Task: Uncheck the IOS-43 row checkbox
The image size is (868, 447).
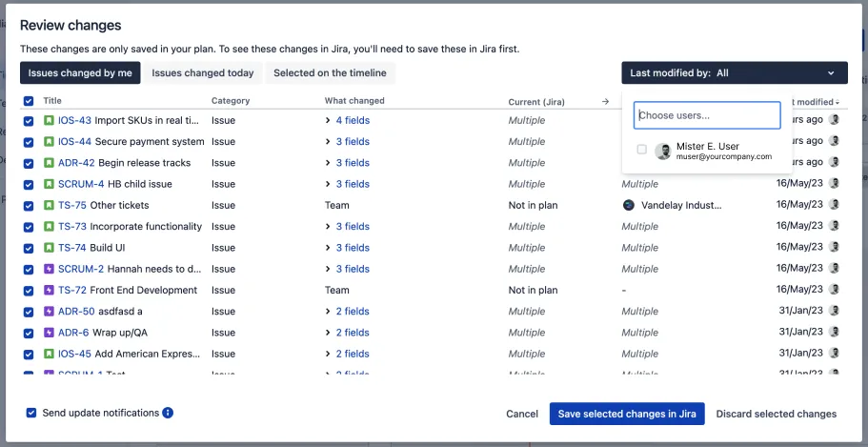Action: (x=29, y=121)
